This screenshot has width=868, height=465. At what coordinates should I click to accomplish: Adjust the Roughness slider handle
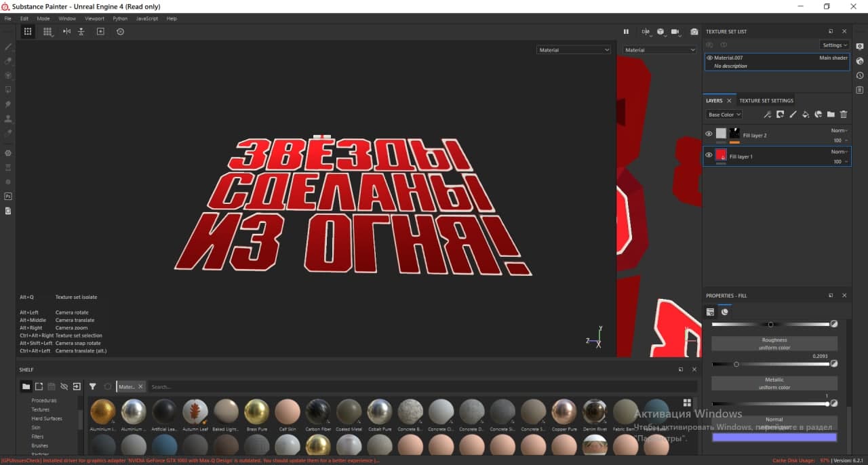[736, 364]
